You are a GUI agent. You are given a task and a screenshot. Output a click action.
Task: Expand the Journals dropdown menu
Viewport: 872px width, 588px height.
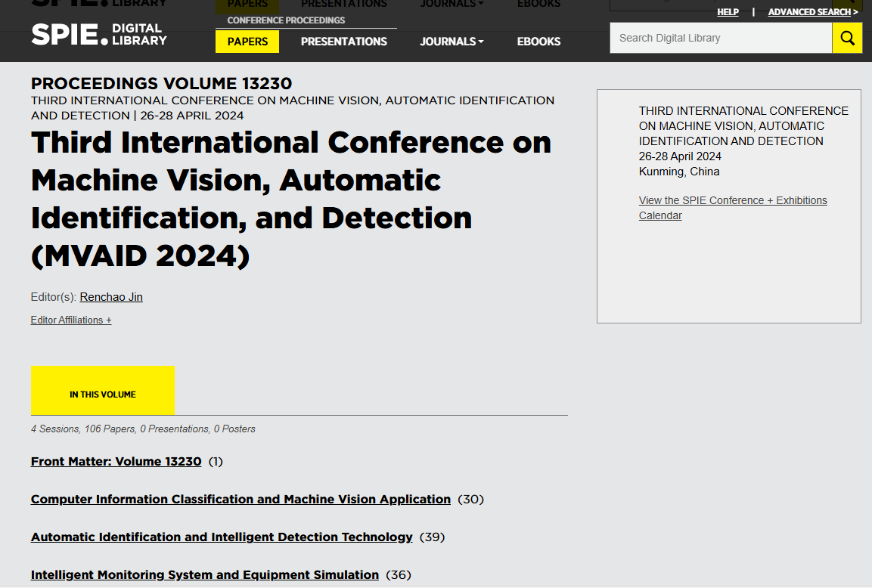[x=452, y=41]
